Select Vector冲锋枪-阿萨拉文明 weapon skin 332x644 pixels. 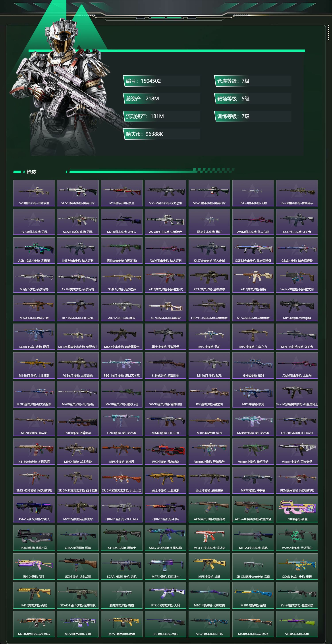click(297, 279)
